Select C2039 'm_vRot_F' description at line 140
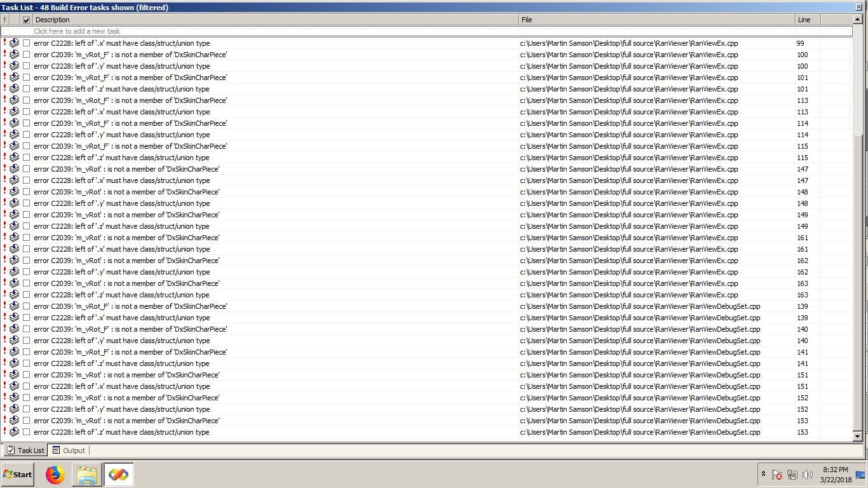The height and width of the screenshot is (488, 868). pos(130,329)
